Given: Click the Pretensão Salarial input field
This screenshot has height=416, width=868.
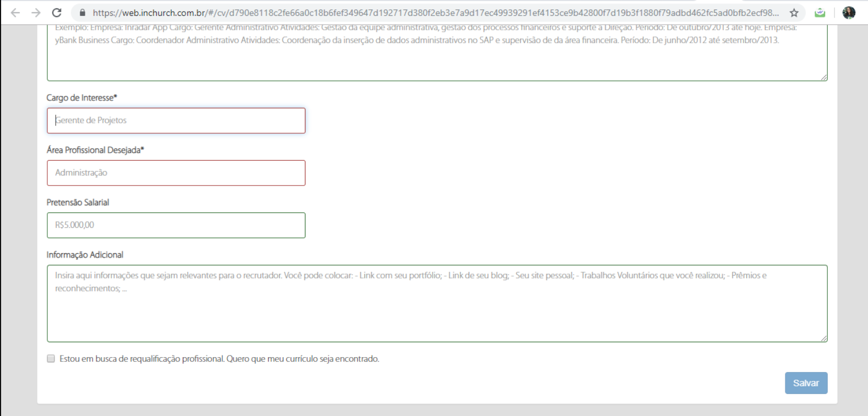Looking at the screenshot, I should 176,225.
